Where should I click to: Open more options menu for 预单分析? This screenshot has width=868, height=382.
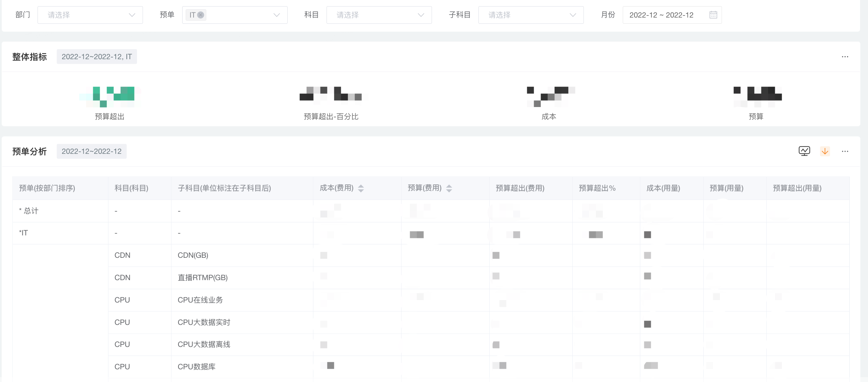click(x=845, y=151)
